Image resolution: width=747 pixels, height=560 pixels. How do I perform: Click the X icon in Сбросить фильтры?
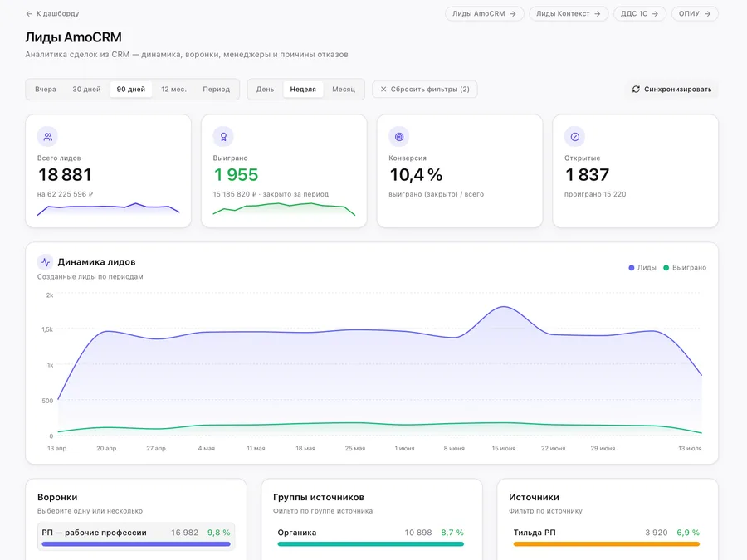[383, 89]
